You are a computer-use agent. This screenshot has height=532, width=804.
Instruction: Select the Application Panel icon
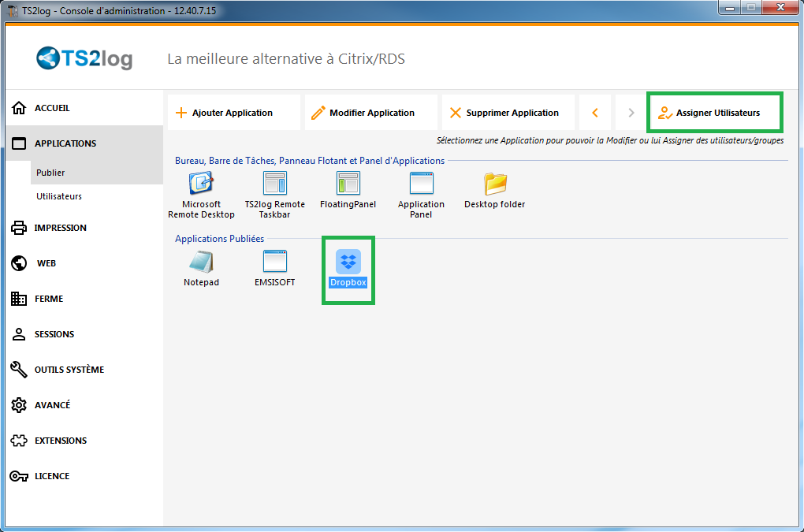point(421,195)
